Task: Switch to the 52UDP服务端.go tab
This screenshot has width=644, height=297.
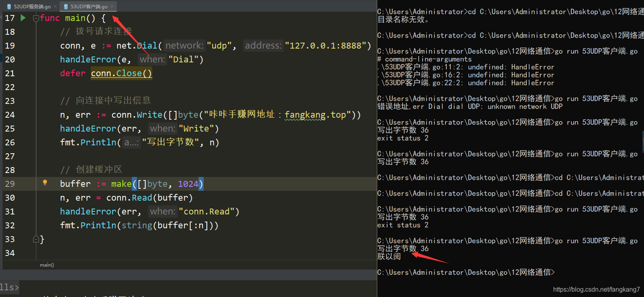Action: pyautogui.click(x=32, y=6)
